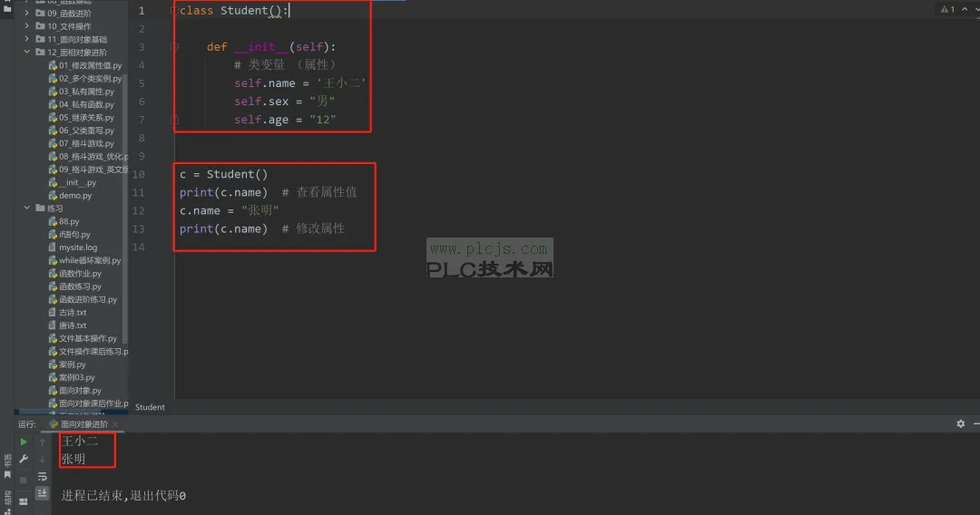Click the fold-end marker at line 7
The image size is (980, 515).
click(x=174, y=120)
